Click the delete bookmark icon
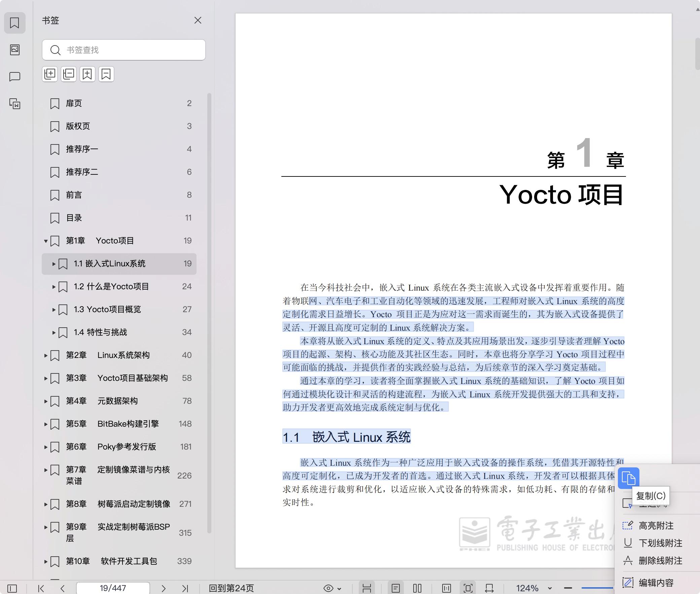 (106, 74)
